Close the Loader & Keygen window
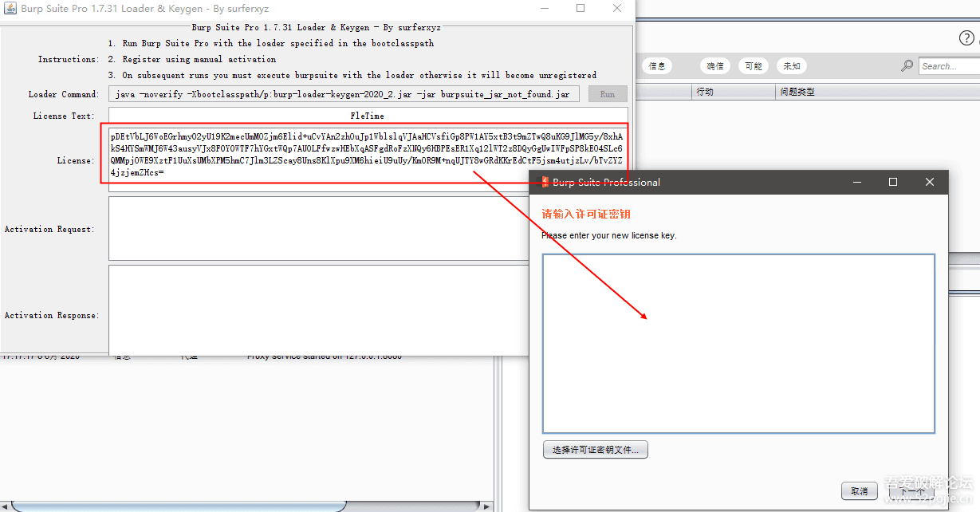 pos(618,9)
